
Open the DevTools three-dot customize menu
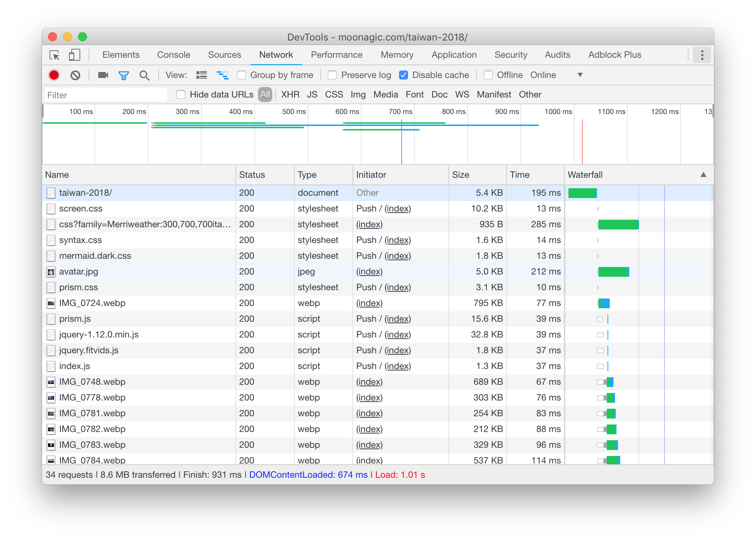pos(702,55)
